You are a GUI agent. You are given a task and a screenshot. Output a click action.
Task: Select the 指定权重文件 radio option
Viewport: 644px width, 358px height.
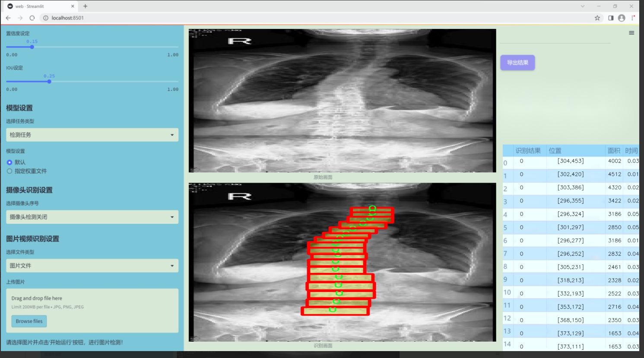10,171
